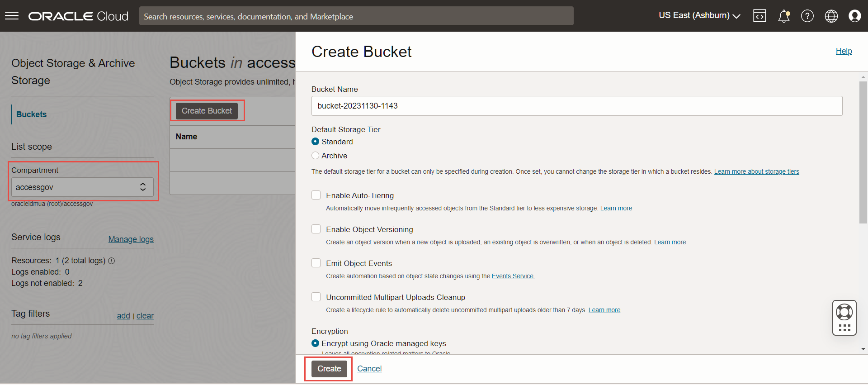Viewport: 868px width, 385px height.
Task: Enable Auto-Tiering checkbox
Action: (316, 195)
